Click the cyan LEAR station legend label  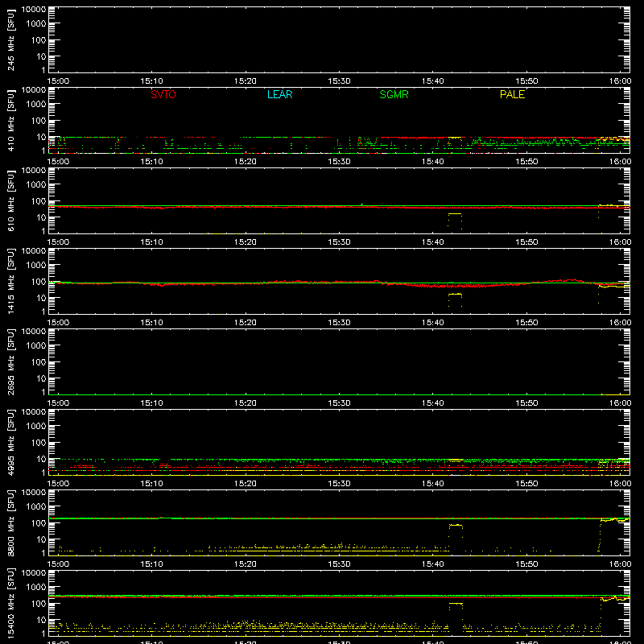click(x=279, y=94)
